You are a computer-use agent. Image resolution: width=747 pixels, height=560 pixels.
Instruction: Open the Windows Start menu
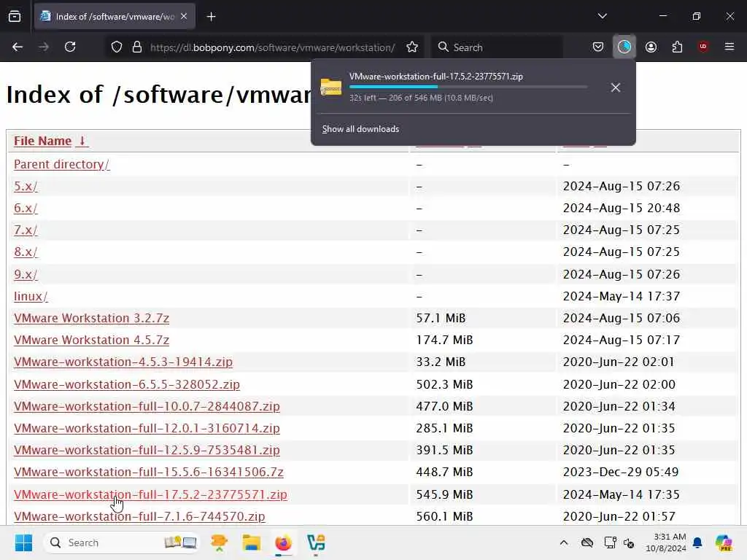click(23, 542)
